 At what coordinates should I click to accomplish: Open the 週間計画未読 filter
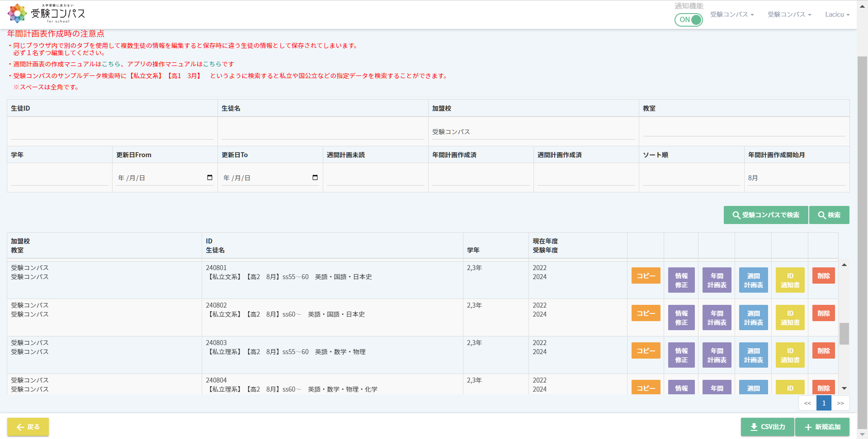[x=376, y=177]
